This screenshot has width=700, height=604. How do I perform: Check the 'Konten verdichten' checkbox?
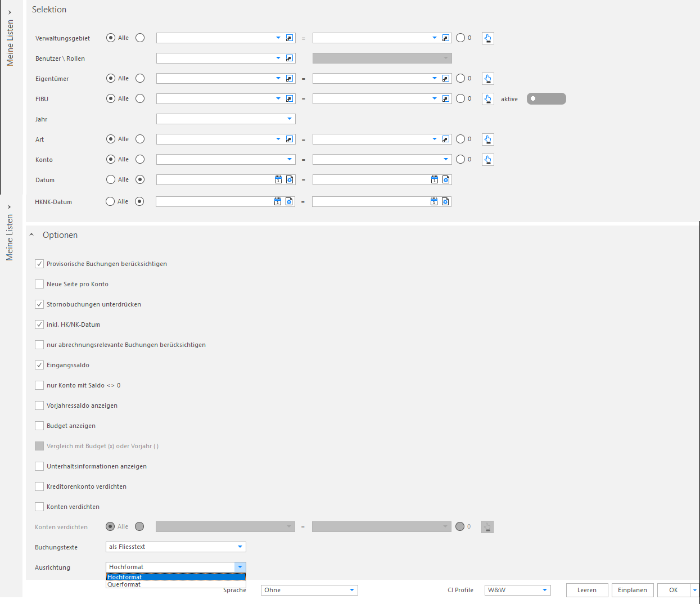(x=39, y=507)
